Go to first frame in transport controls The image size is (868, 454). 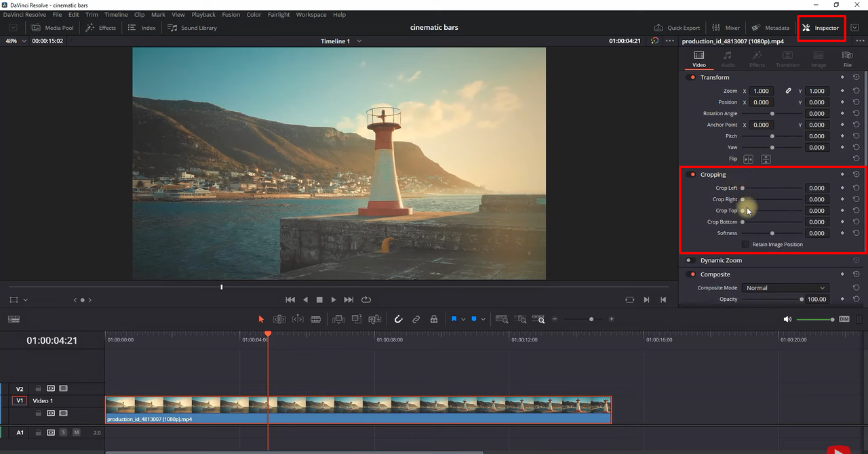(290, 300)
